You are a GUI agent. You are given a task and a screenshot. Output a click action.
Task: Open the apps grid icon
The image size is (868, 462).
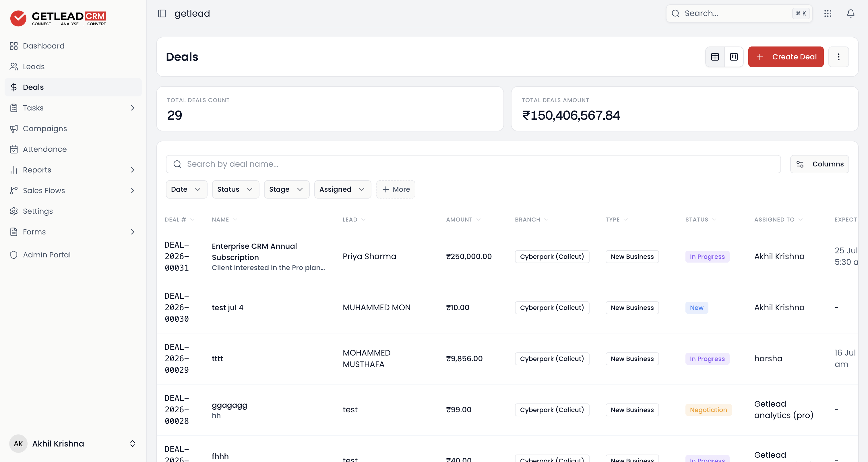coord(828,13)
